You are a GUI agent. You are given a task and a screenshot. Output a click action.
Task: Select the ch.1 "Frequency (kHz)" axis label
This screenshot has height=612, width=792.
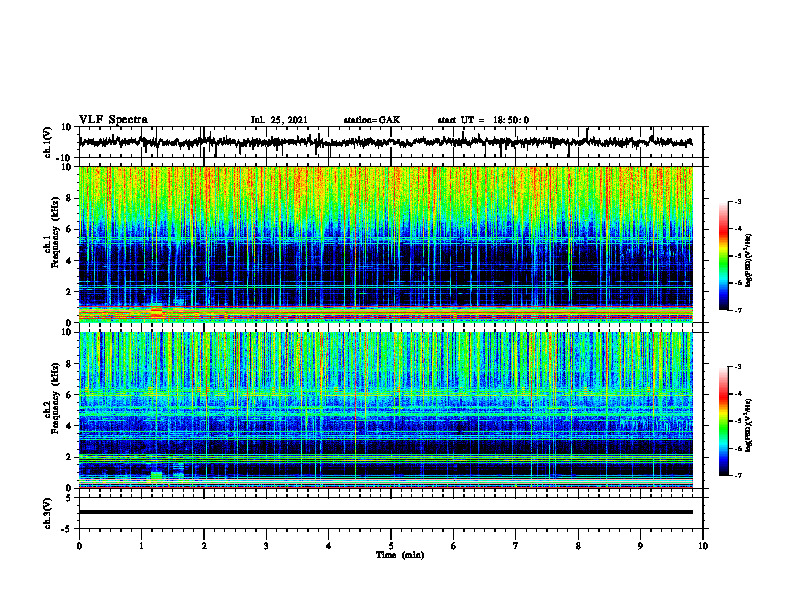tap(55, 232)
